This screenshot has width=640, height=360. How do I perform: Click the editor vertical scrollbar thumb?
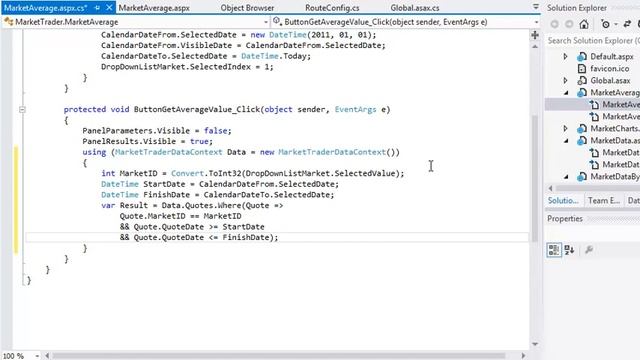click(x=535, y=178)
